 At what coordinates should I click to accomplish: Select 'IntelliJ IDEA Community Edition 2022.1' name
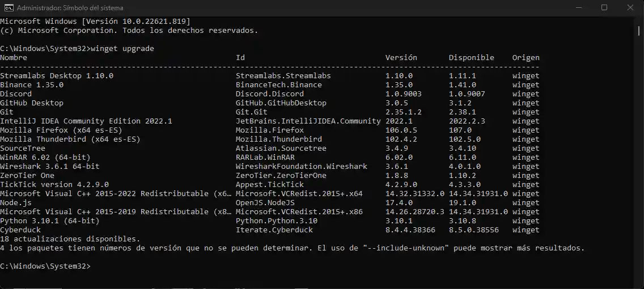coord(86,121)
